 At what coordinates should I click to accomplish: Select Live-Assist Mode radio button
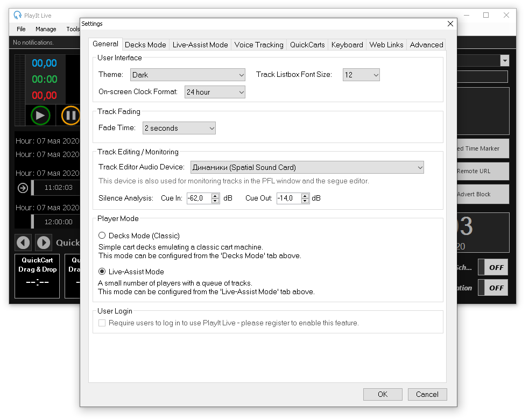102,272
